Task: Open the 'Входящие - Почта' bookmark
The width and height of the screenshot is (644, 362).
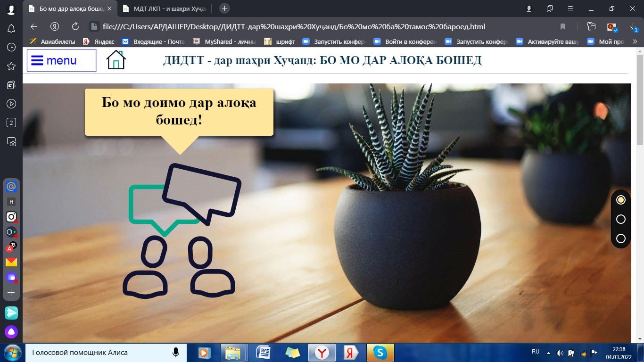Action: pyautogui.click(x=153, y=41)
